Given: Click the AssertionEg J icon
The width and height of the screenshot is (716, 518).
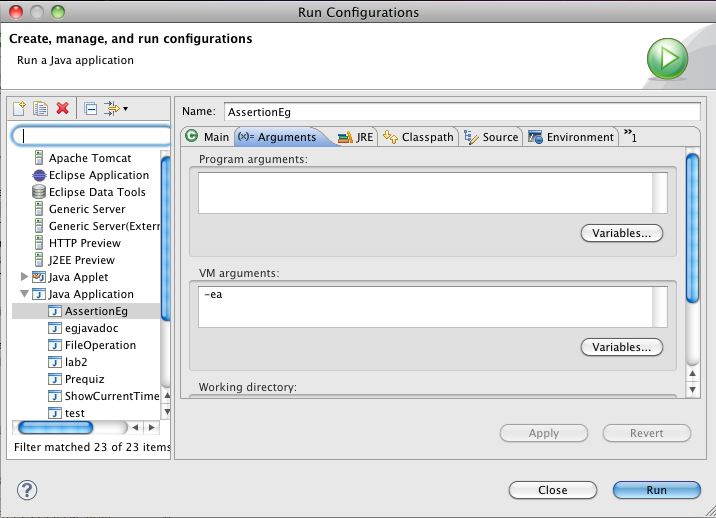Looking at the screenshot, I should (x=55, y=311).
